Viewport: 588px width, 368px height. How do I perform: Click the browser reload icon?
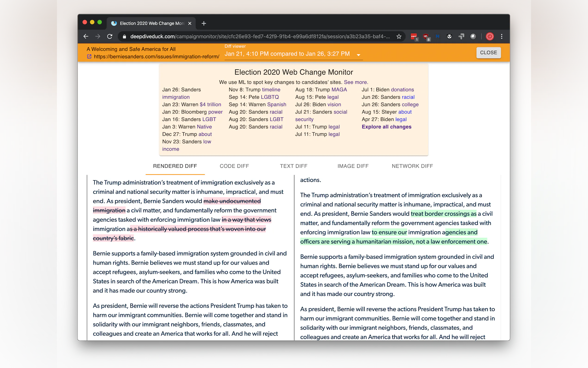pos(110,37)
